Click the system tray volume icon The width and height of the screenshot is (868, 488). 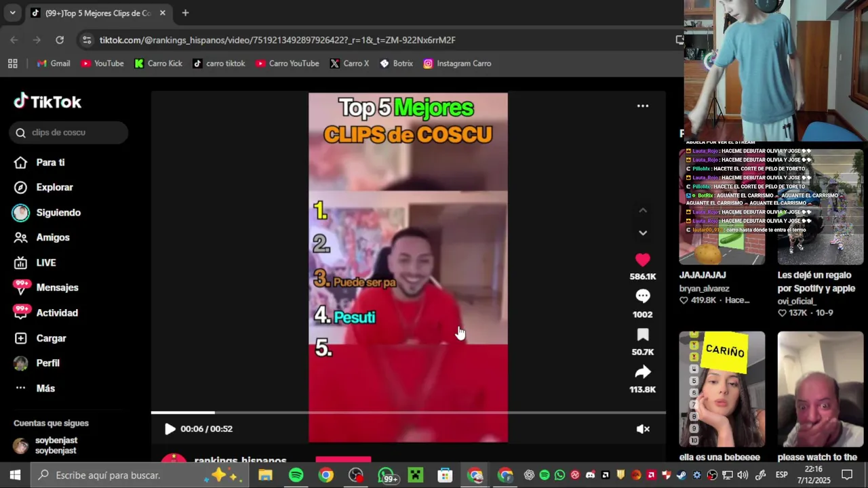click(744, 475)
